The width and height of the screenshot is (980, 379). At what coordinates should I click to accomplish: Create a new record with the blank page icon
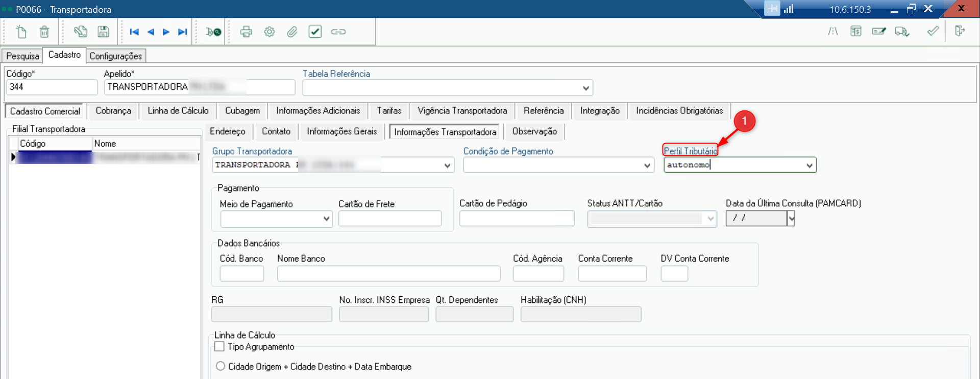click(21, 32)
